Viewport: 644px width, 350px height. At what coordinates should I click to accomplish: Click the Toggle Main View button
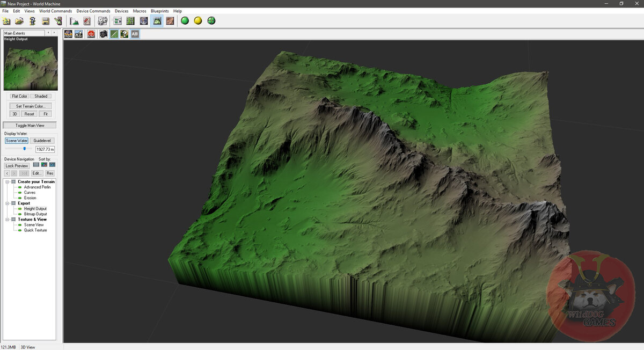point(30,125)
